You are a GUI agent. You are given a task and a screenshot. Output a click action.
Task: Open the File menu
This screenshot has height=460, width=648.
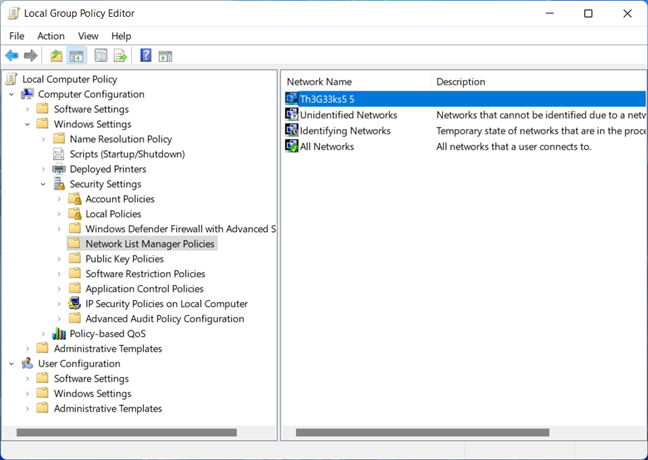click(17, 36)
